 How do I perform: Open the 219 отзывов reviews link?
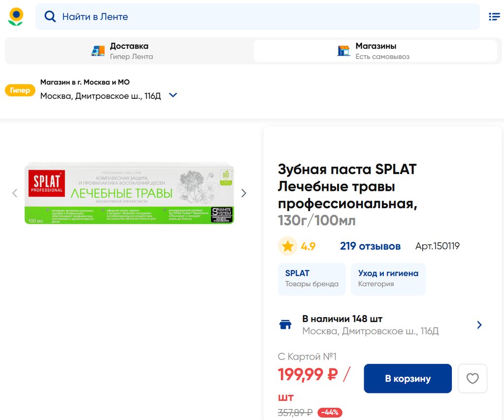coord(370,246)
